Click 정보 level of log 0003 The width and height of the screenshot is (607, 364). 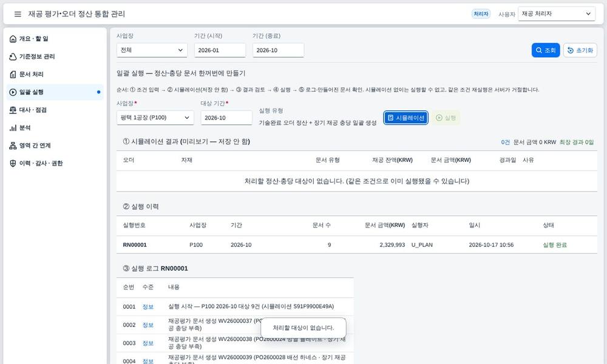148,343
